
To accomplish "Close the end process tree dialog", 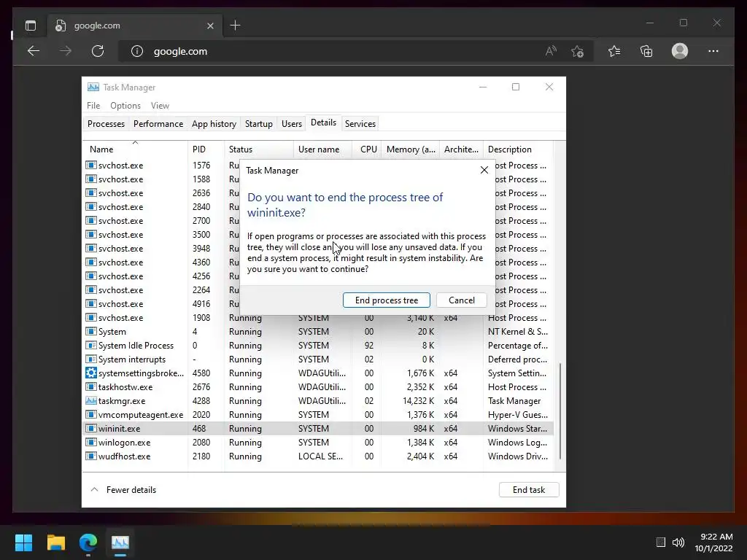I will (484, 170).
